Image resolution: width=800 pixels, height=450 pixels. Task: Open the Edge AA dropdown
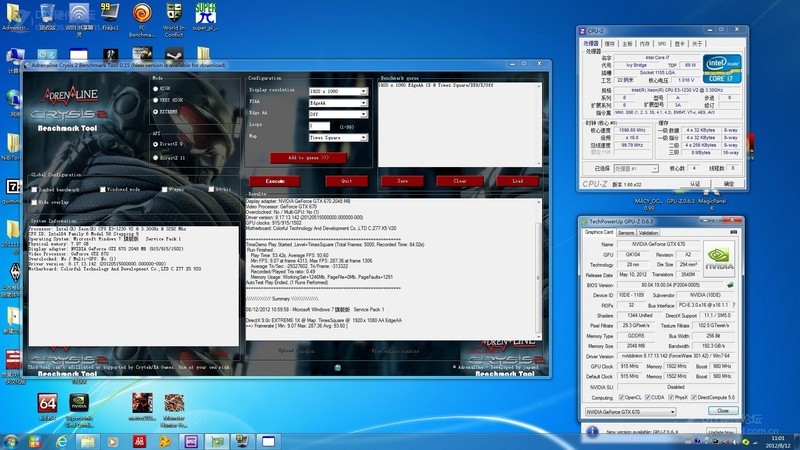(x=338, y=114)
